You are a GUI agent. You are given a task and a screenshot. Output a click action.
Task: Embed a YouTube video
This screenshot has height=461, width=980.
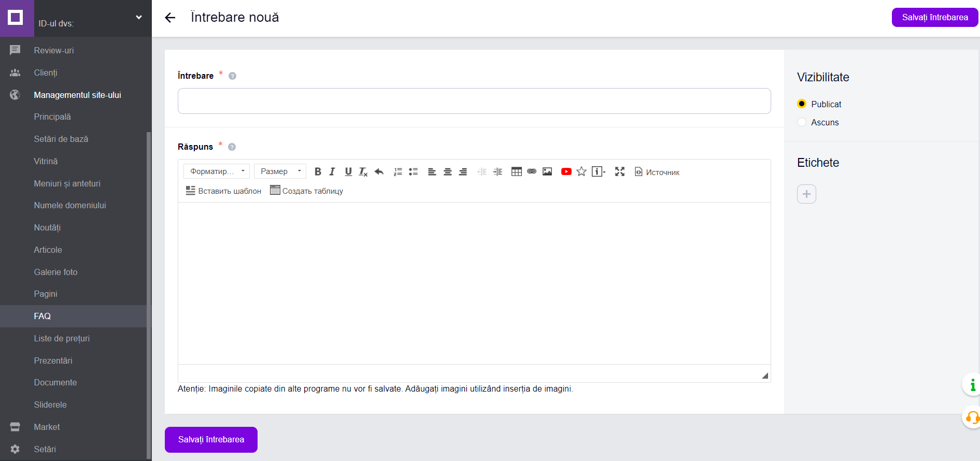click(566, 171)
